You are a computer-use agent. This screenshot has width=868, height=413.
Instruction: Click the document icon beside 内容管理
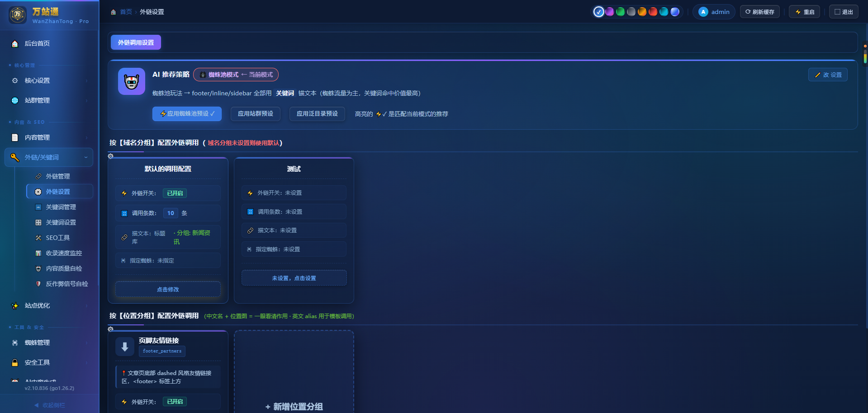tap(15, 137)
